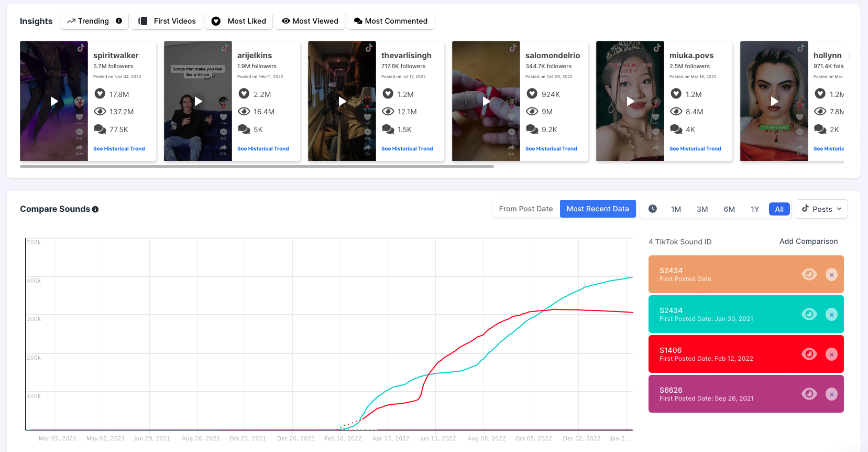Click the clock icon beside time ranges
The image size is (868, 452).
pyautogui.click(x=653, y=209)
